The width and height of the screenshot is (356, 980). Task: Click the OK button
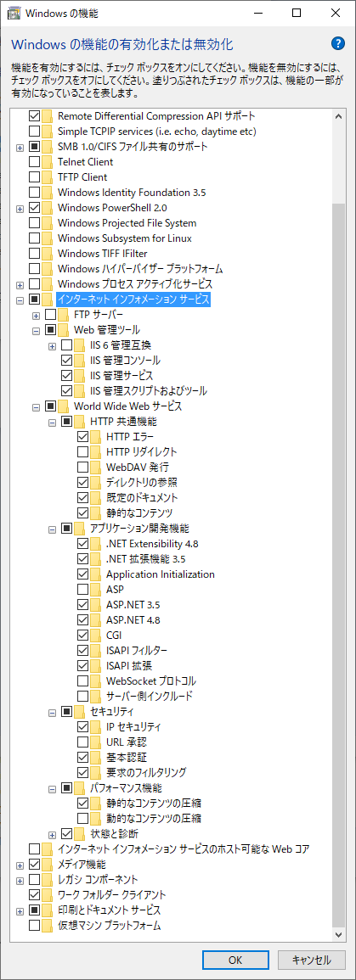point(235,960)
